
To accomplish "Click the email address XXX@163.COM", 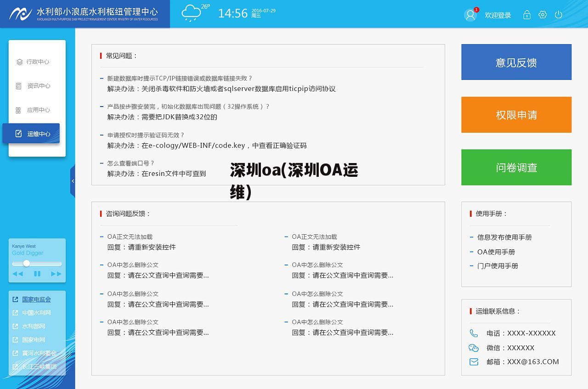I will pyautogui.click(x=533, y=362).
